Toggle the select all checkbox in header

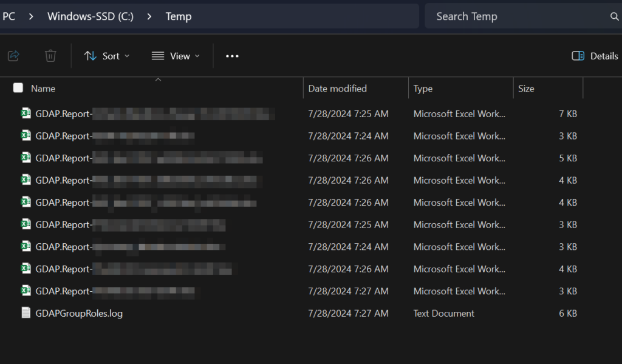[x=18, y=88]
